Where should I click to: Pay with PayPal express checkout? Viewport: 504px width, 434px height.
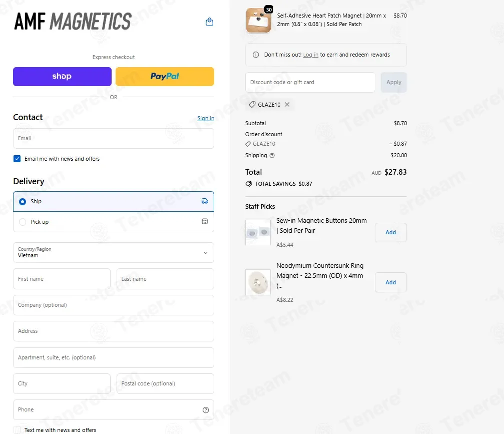(x=165, y=77)
